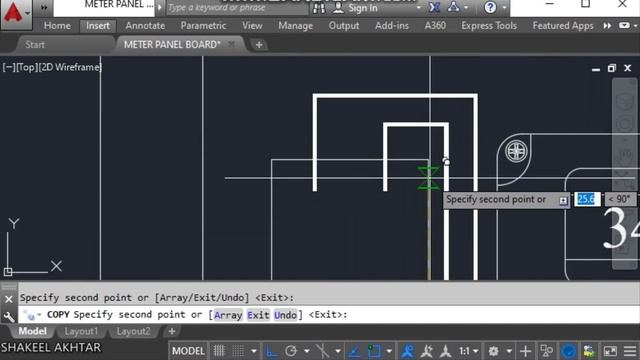This screenshot has width=640, height=360.
Task: Click the binoculars search icon
Action: click(x=319, y=8)
